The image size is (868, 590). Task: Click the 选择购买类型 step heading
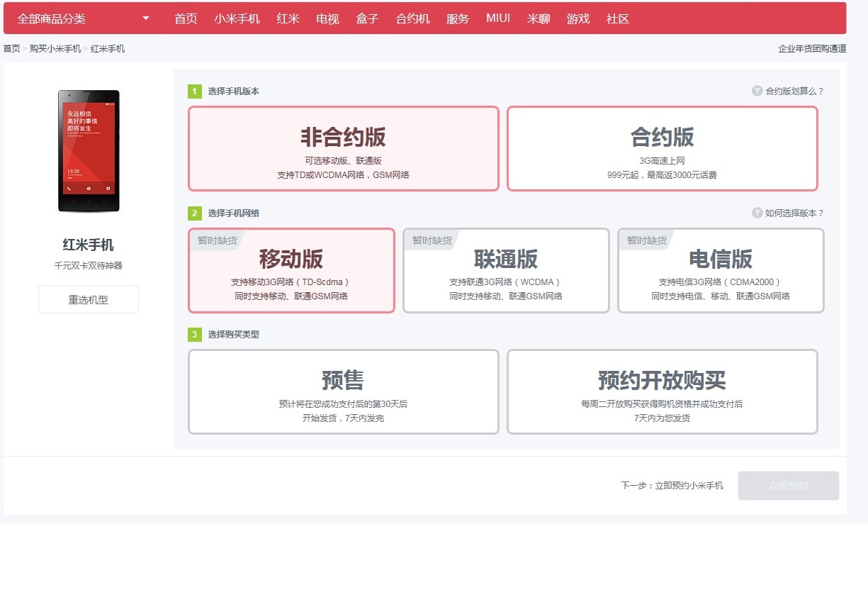[234, 335]
